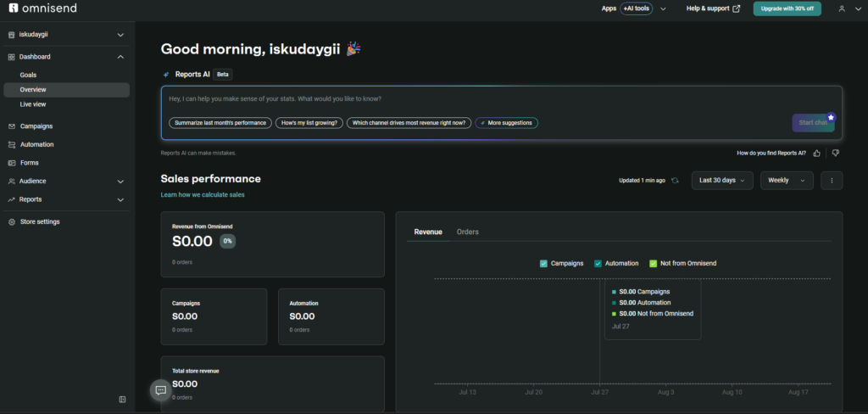Collapse the Dashboard menu chevron
This screenshot has width=868, height=414.
(x=120, y=57)
